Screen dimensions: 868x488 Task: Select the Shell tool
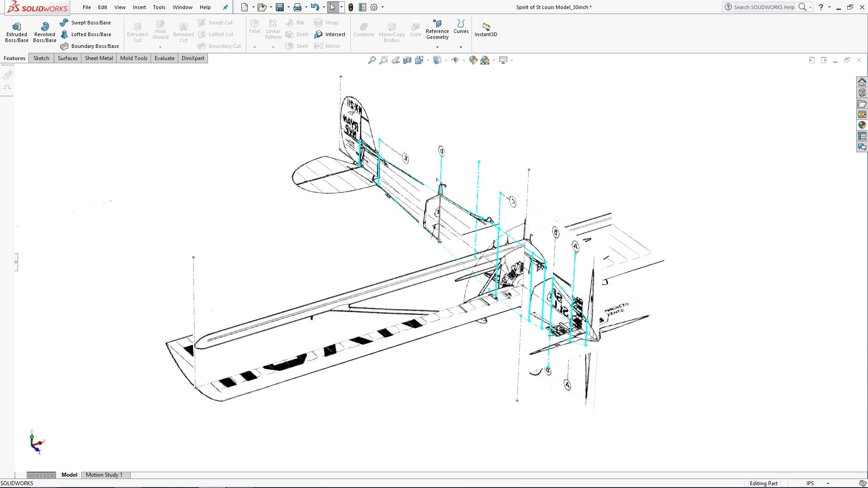[296, 46]
